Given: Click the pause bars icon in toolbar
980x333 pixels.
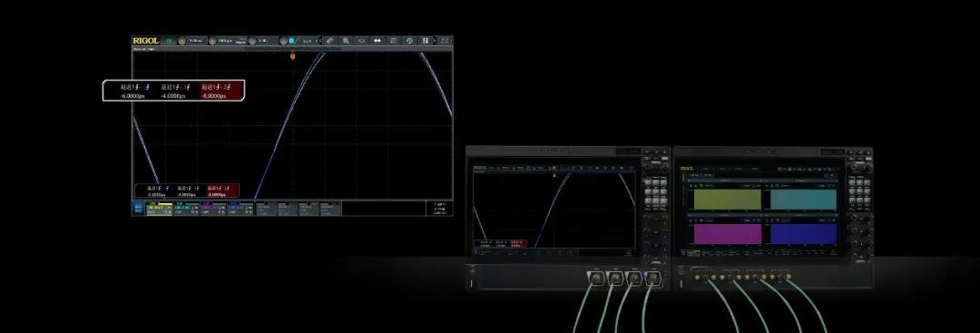Looking at the screenshot, I should pyautogui.click(x=426, y=41).
